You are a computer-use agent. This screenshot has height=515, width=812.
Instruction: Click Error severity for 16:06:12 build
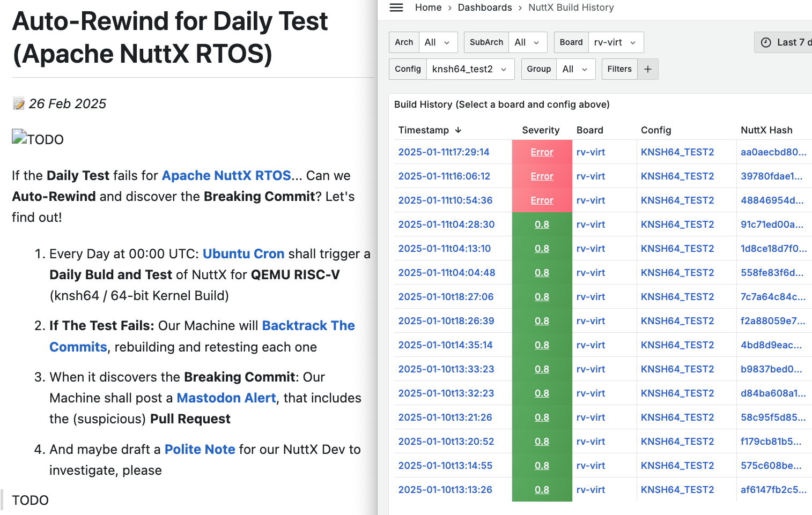pos(542,176)
